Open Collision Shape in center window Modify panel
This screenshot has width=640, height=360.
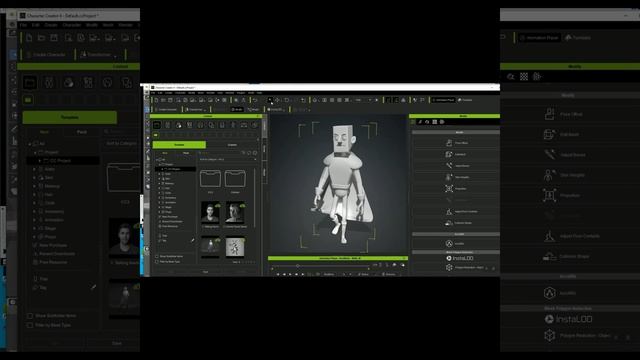point(458,223)
